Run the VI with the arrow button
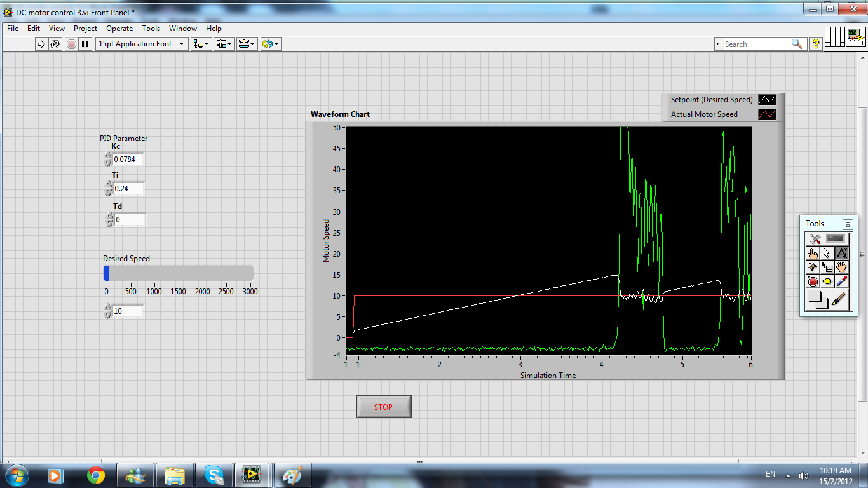 (41, 44)
